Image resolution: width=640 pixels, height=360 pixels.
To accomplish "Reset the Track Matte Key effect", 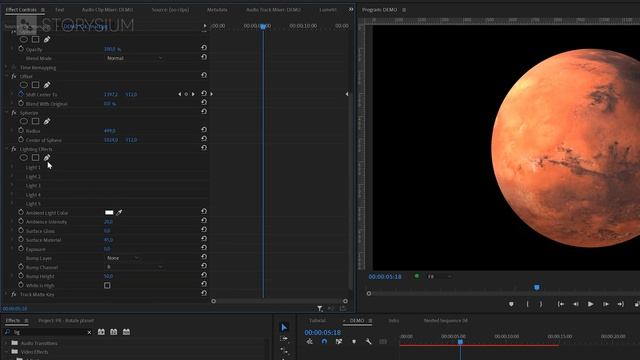I will 204,293.
